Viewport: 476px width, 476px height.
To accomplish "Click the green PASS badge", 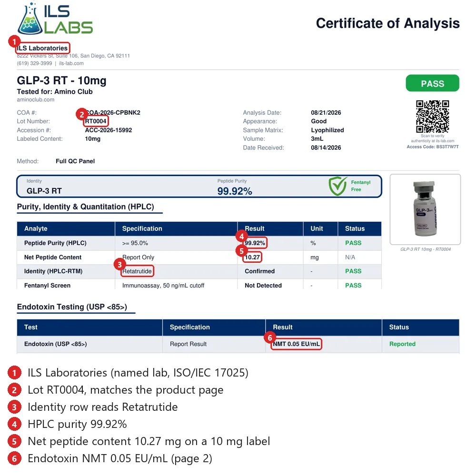I will [x=432, y=83].
